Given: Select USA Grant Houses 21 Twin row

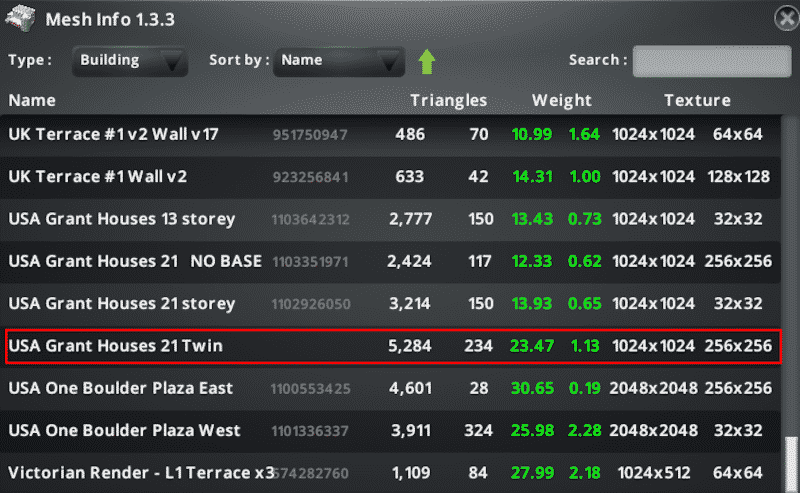Looking at the screenshot, I should tap(390, 346).
